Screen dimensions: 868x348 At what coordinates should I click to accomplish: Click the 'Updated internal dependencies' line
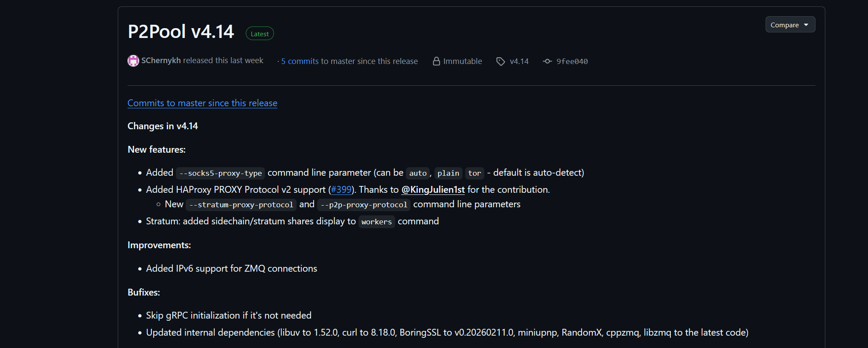(x=447, y=333)
